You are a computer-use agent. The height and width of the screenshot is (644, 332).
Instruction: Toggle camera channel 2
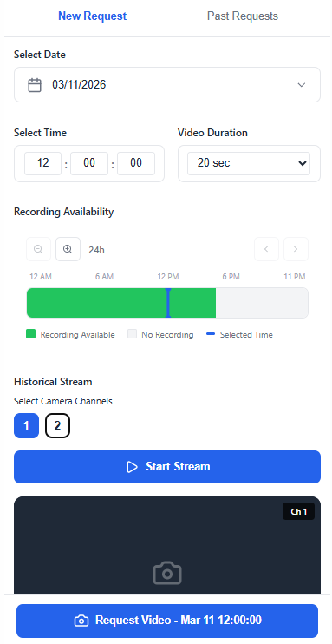coord(57,425)
